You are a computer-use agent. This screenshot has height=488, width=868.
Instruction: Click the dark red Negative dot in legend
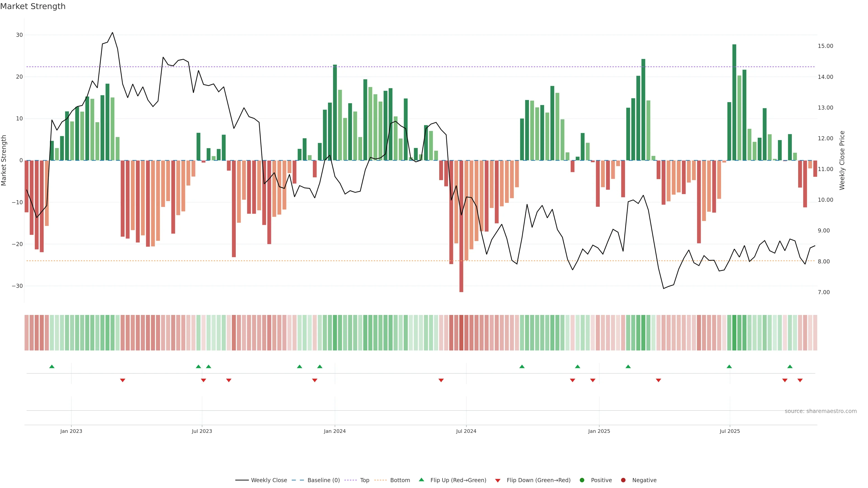623,480
